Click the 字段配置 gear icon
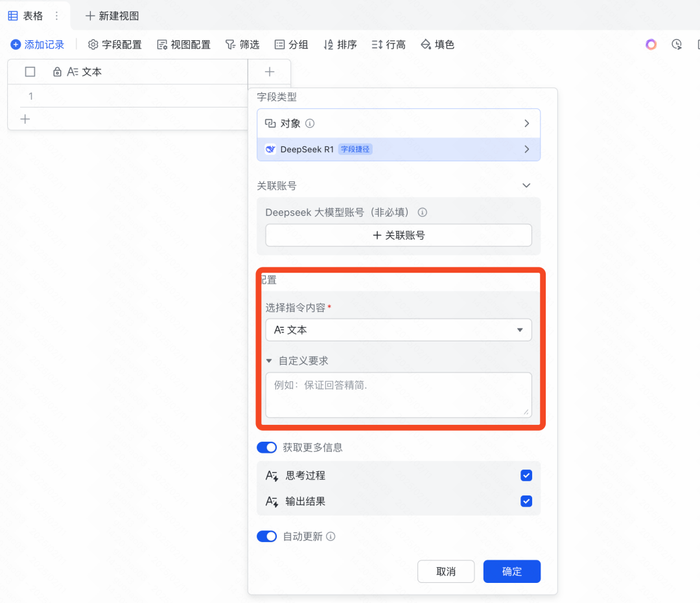Screen dimensions: 700x603 click(93, 45)
